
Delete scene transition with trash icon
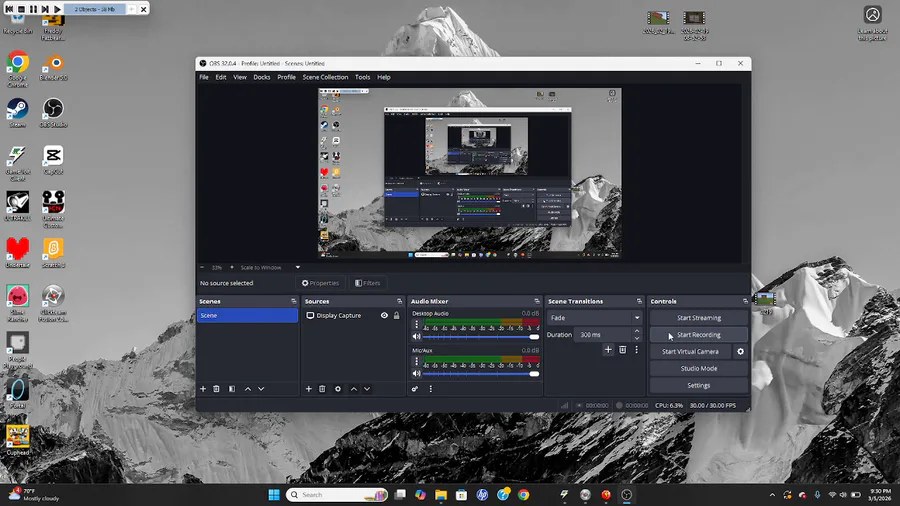click(x=623, y=349)
